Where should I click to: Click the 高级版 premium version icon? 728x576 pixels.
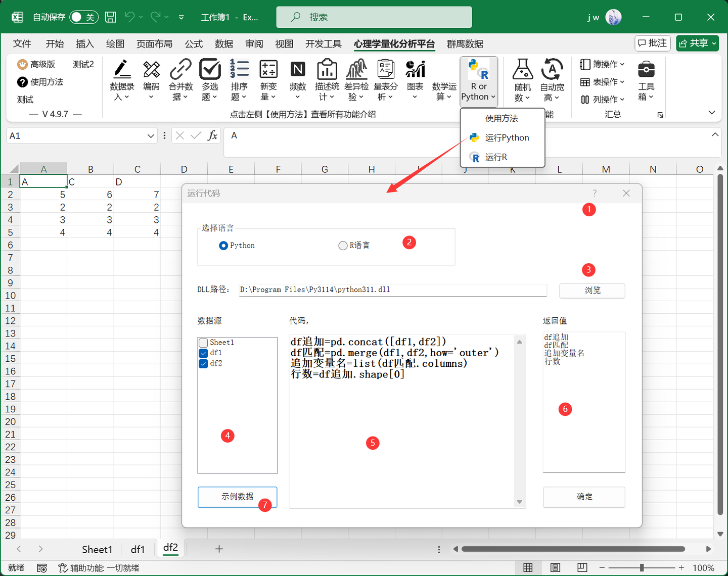pyautogui.click(x=22, y=64)
